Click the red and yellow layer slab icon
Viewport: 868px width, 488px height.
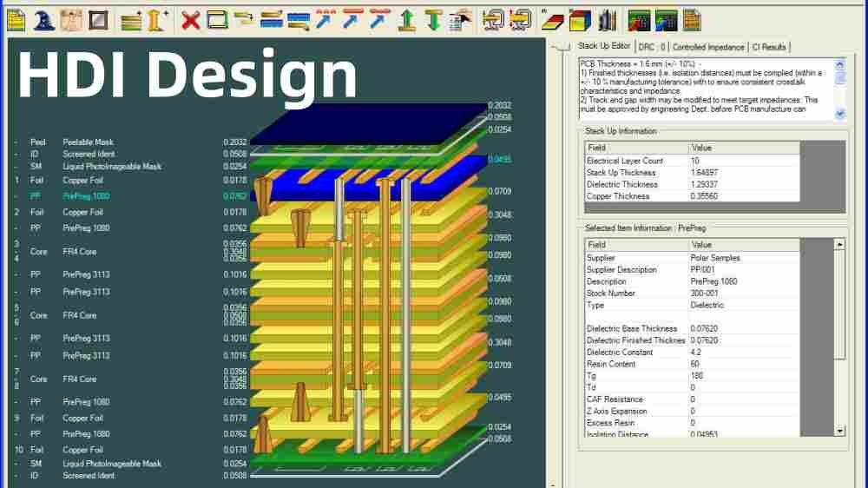552,19
